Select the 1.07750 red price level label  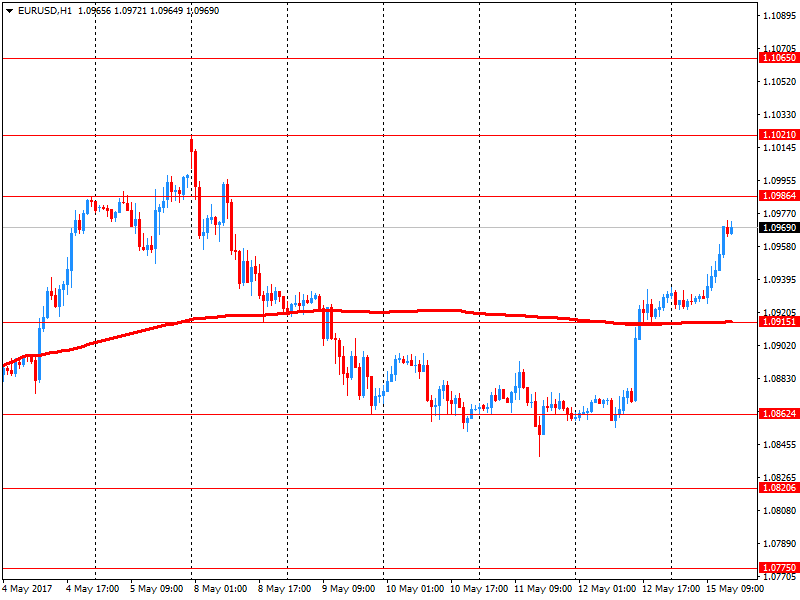[x=779, y=568]
